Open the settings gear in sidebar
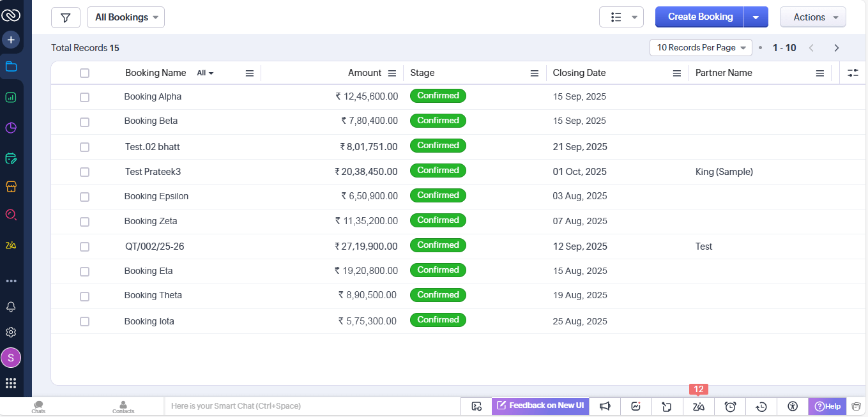 11,333
